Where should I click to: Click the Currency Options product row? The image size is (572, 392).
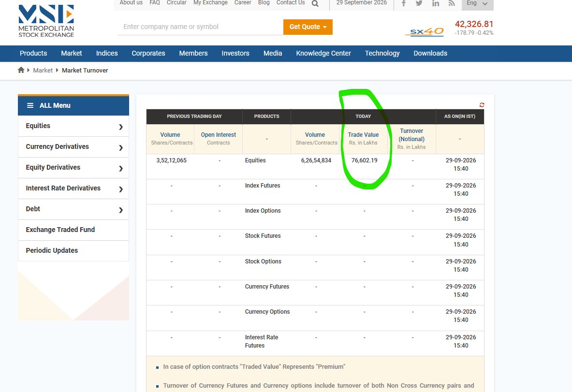pyautogui.click(x=315, y=318)
